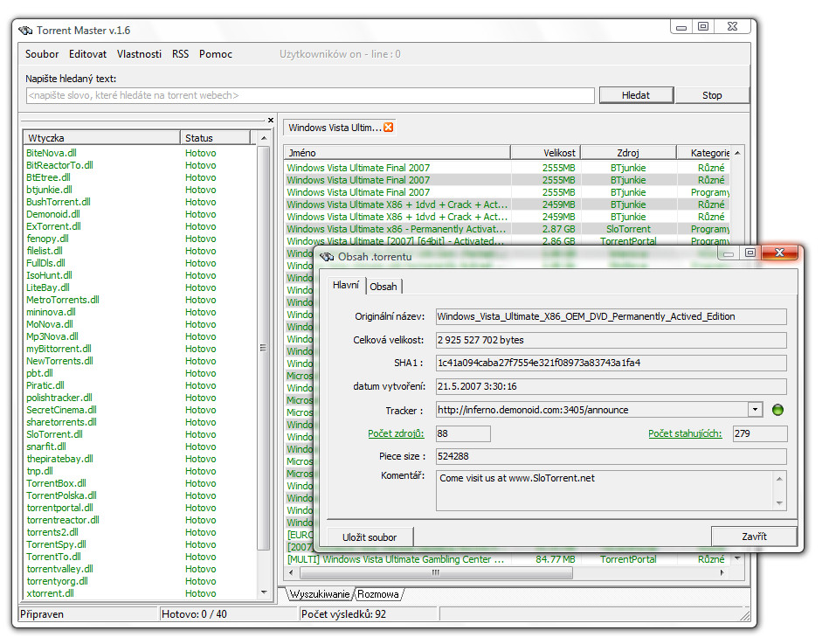
Task: Click the results pane Windows Vista Ultim... tab label
Action: (x=335, y=128)
